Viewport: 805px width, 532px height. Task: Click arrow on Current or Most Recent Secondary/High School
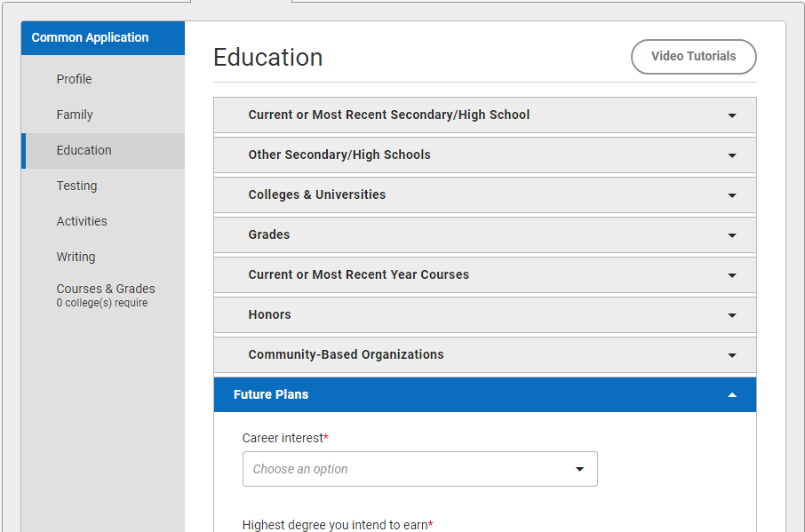[732, 115]
